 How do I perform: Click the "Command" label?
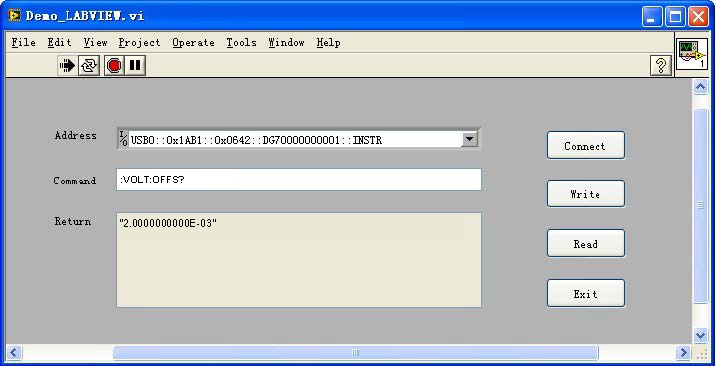point(75,181)
